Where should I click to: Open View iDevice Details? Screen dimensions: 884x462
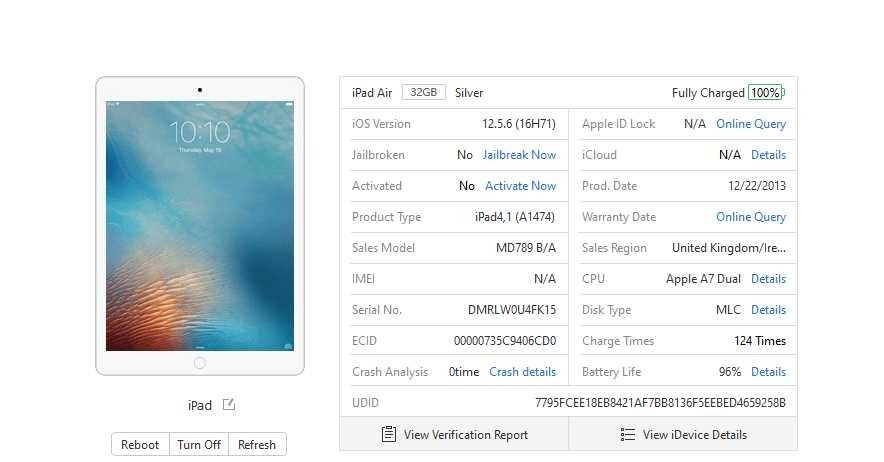coord(683,434)
